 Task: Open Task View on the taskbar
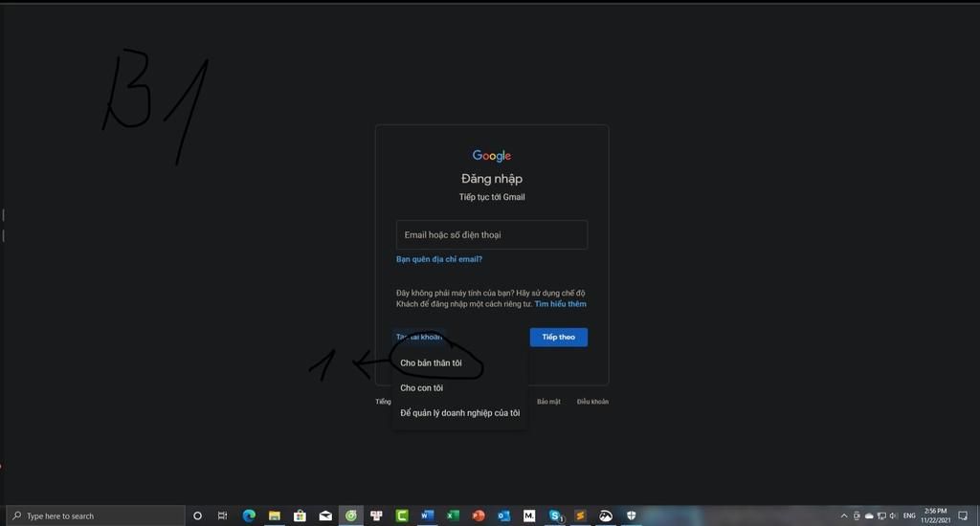pos(222,516)
